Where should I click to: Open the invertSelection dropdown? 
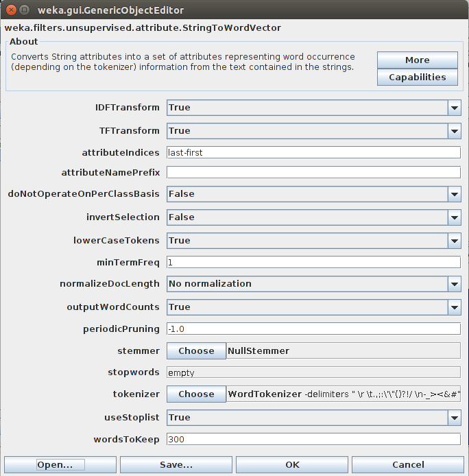coord(314,217)
